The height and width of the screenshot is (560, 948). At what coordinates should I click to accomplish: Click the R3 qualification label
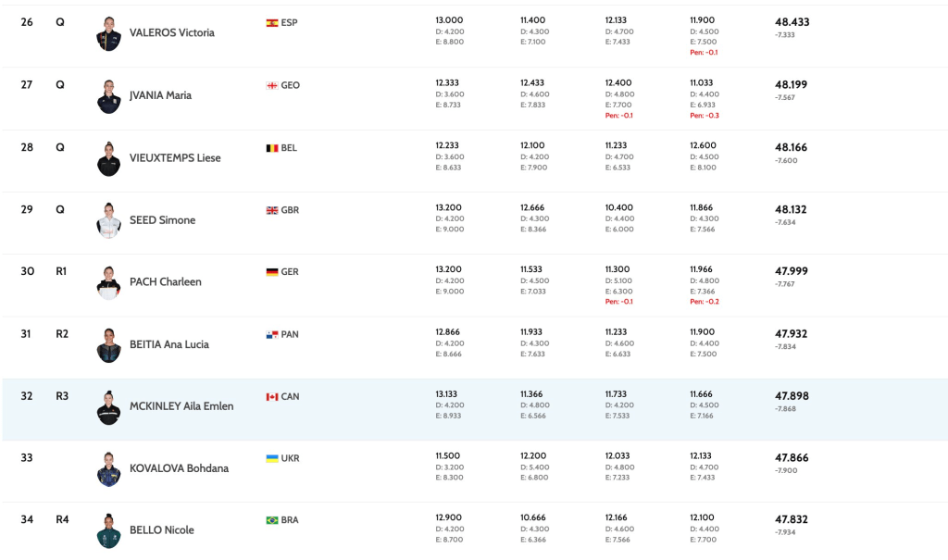[x=62, y=395]
